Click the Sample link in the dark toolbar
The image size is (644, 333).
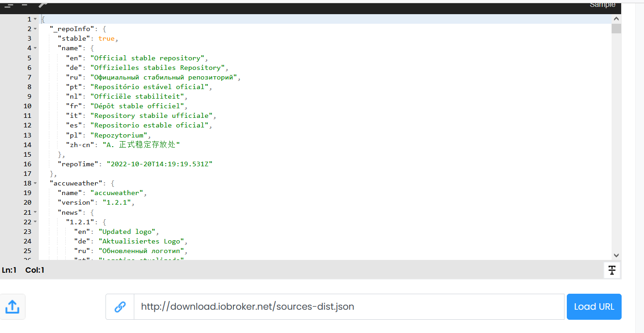602,5
